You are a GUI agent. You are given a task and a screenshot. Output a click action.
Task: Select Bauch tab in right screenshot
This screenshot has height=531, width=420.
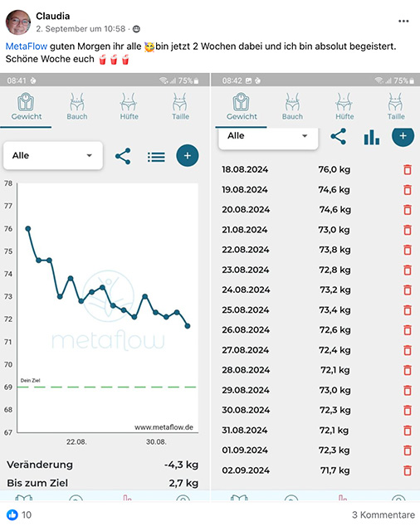coord(292,107)
